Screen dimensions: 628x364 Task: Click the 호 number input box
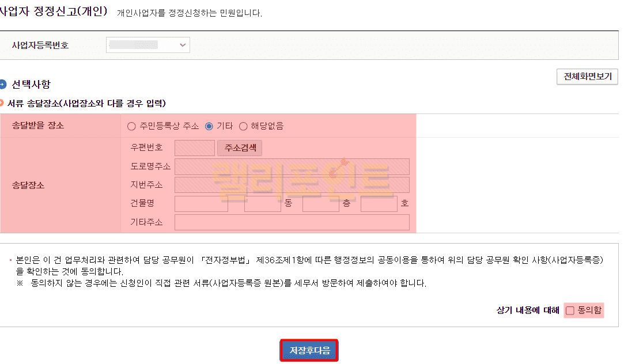379,204
